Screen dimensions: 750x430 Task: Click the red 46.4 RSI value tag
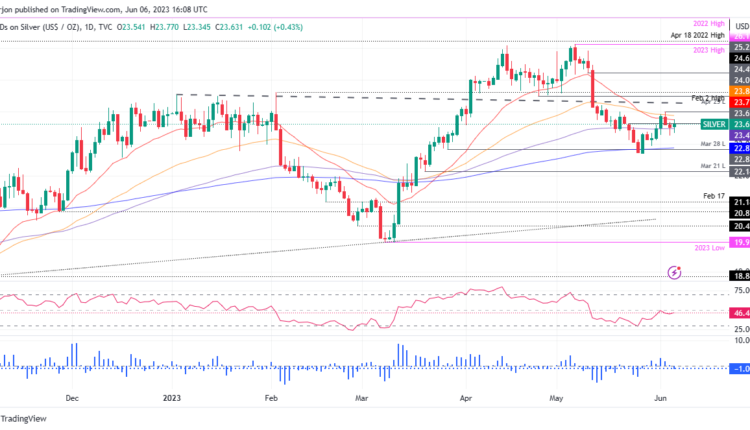[740, 313]
